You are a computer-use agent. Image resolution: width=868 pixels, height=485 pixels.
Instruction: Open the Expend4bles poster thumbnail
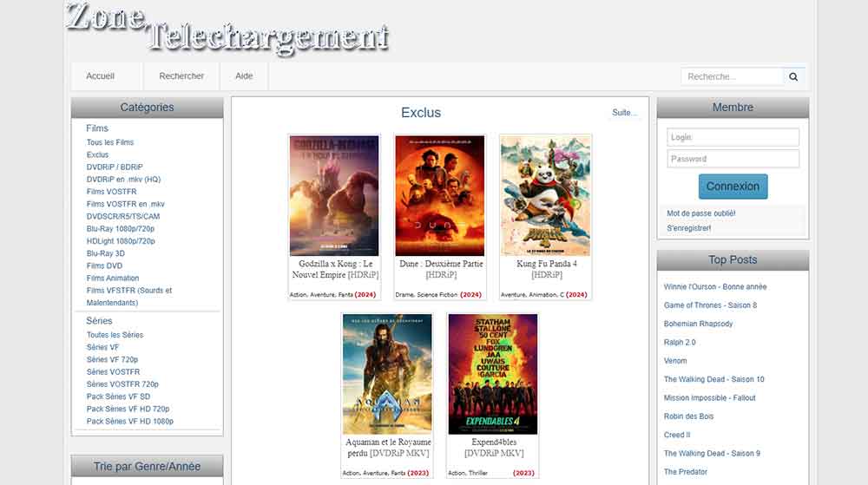tap(493, 375)
